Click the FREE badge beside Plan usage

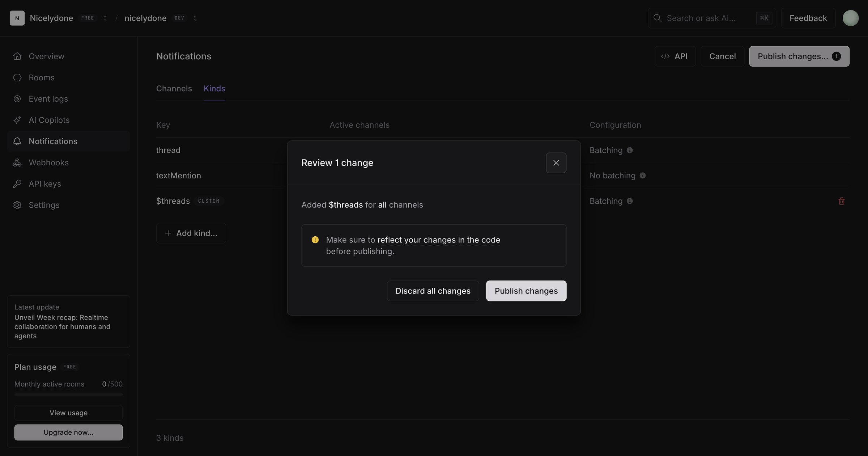point(69,367)
